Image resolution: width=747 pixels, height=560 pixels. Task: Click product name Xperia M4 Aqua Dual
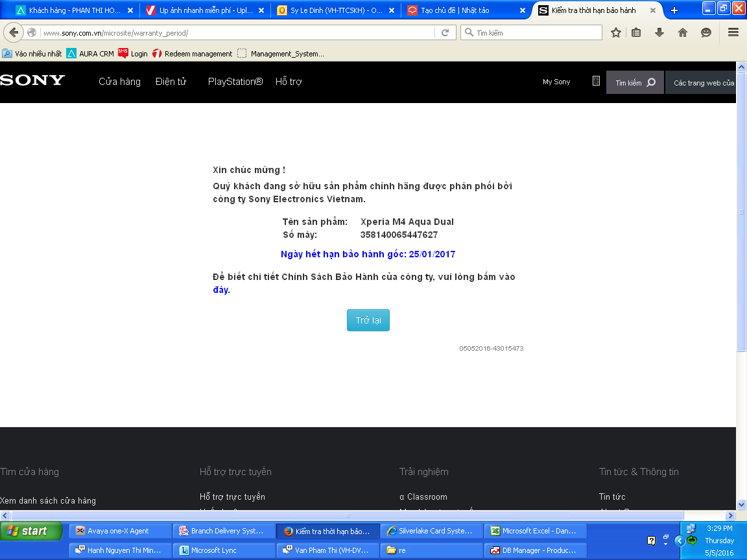click(407, 222)
